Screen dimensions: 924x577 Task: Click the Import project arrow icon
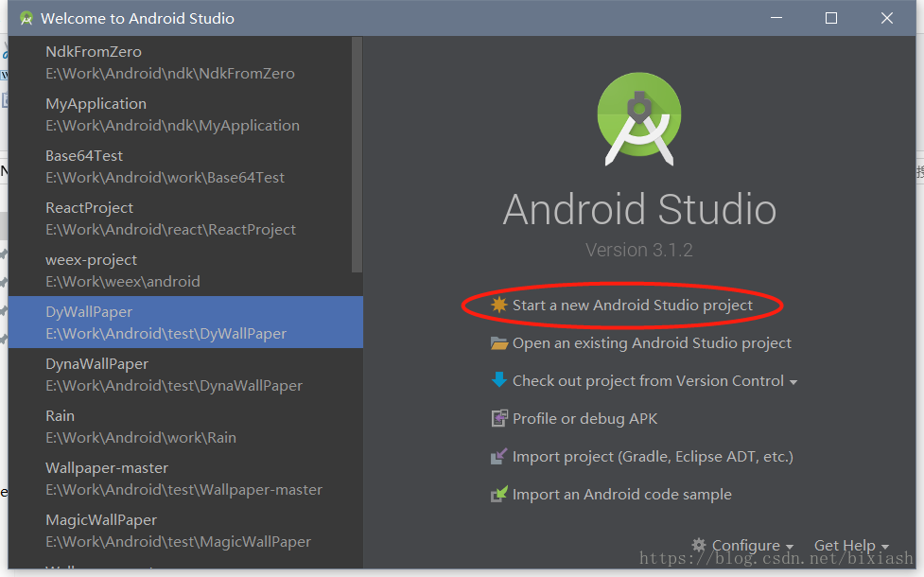pyautogui.click(x=498, y=457)
